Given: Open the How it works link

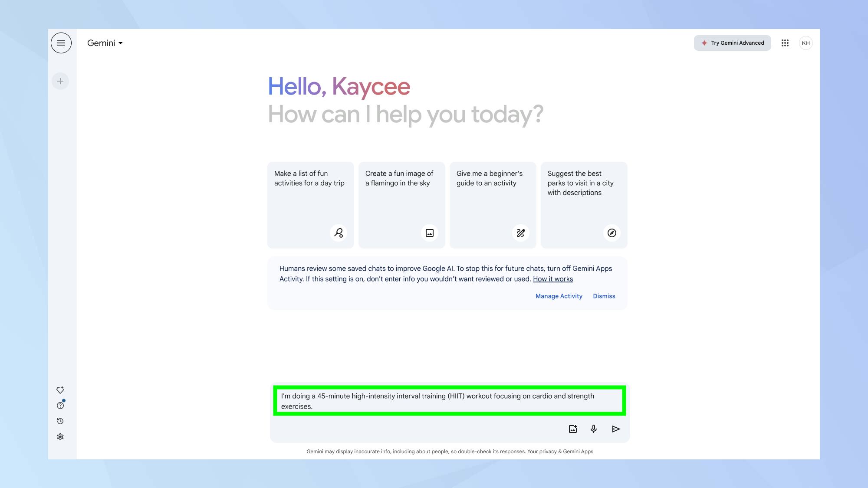Looking at the screenshot, I should (x=552, y=279).
